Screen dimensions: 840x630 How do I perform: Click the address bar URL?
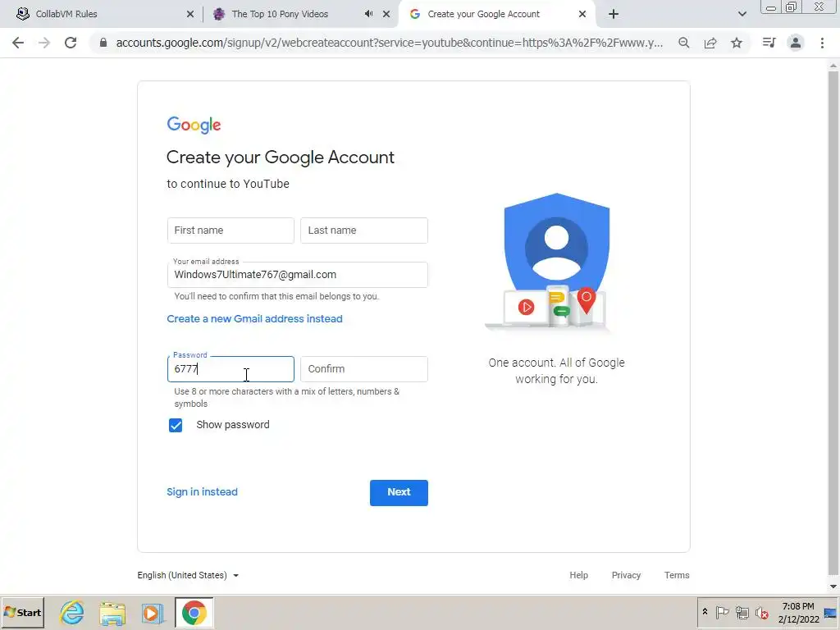point(390,43)
